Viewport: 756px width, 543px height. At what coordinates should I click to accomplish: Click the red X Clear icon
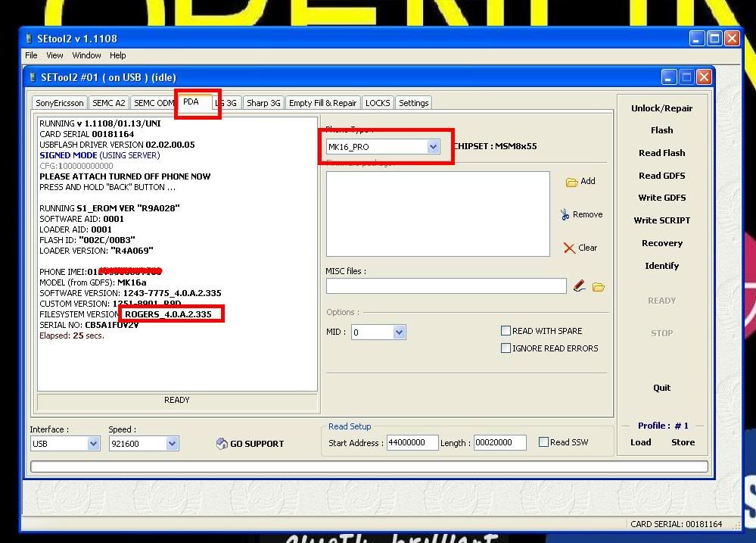[569, 248]
